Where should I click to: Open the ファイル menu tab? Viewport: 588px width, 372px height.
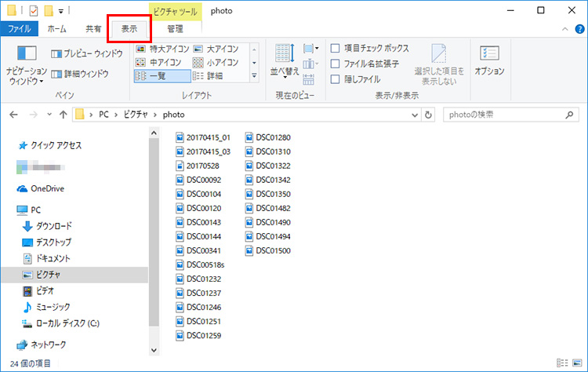[18, 29]
